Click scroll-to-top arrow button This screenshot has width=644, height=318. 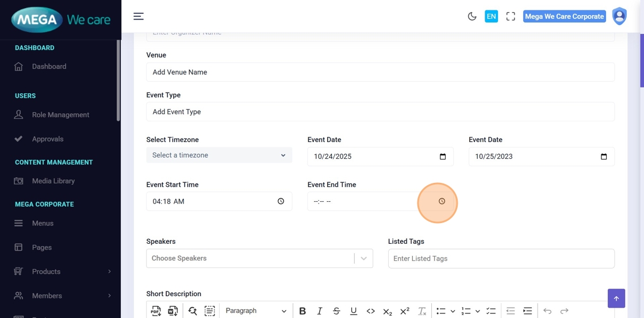tap(616, 298)
